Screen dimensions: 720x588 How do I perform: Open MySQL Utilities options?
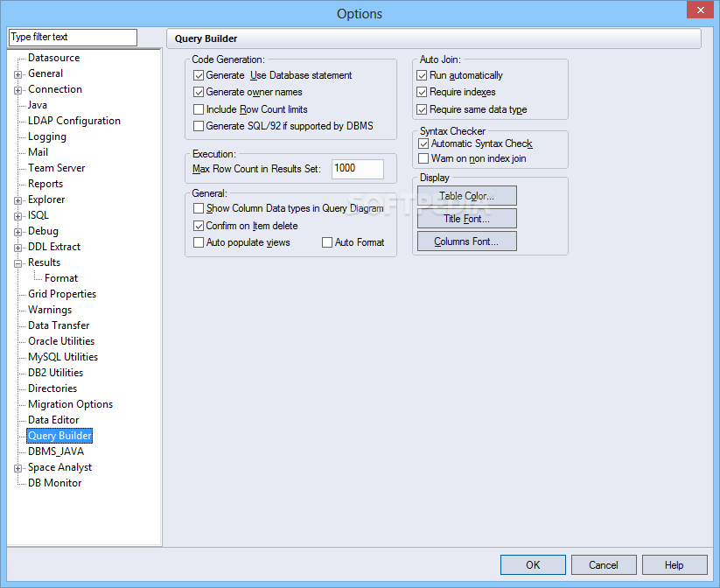pyautogui.click(x=63, y=357)
